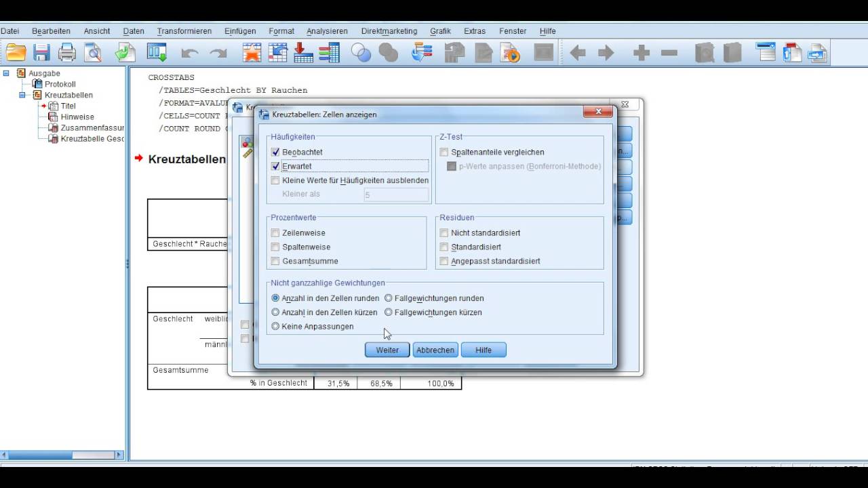The image size is (868, 488).
Task: Check the Gesamtsumme percentage box
Action: [x=275, y=262]
